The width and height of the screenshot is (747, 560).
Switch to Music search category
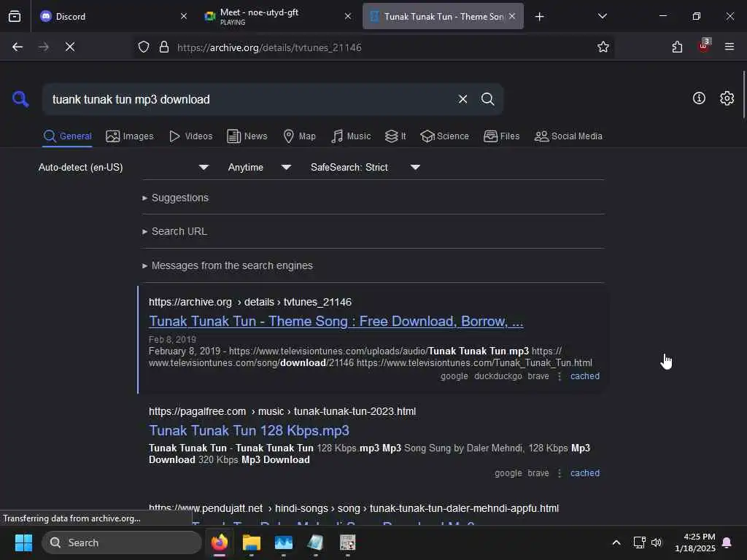coord(351,136)
